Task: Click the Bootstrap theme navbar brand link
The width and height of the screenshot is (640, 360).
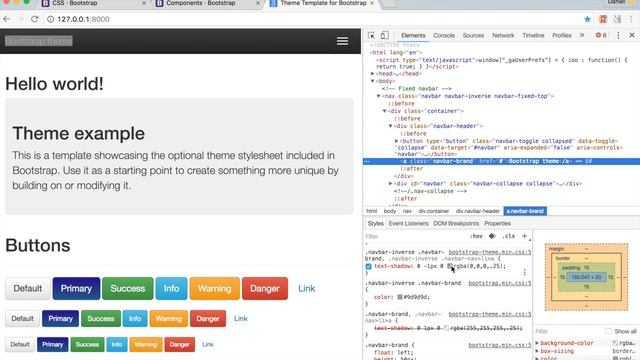Action: [39, 41]
